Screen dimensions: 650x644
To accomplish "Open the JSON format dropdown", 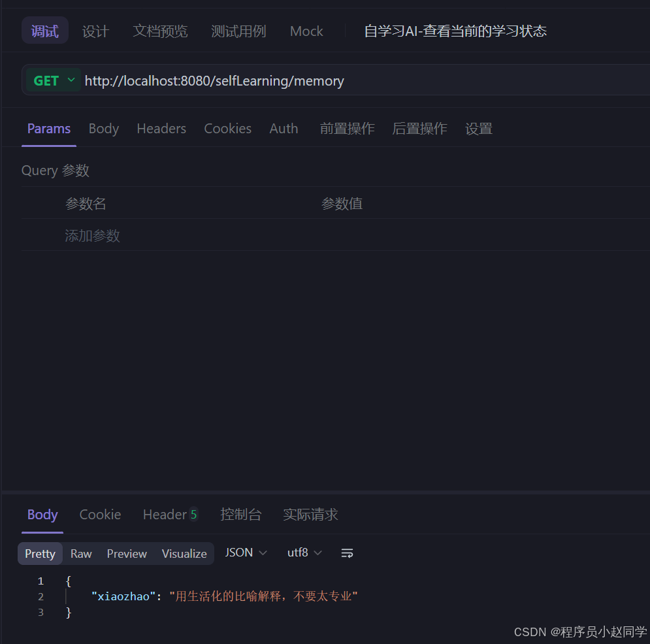I will [x=246, y=553].
